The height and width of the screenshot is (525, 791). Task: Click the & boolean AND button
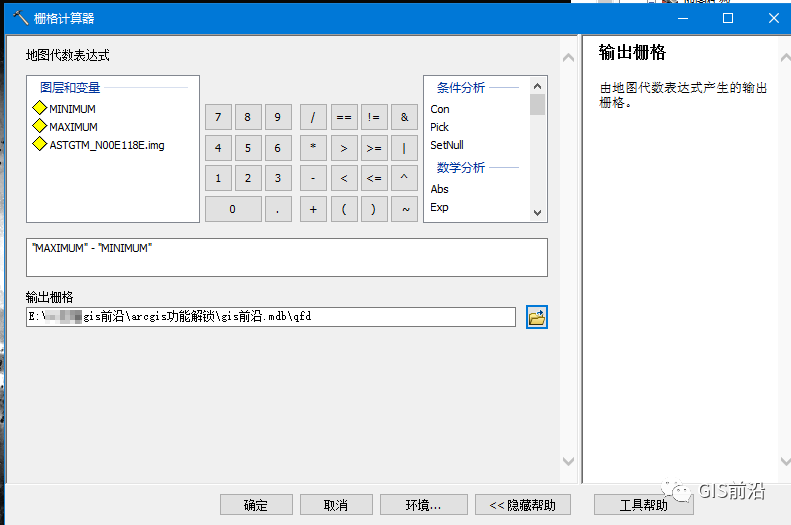click(404, 117)
